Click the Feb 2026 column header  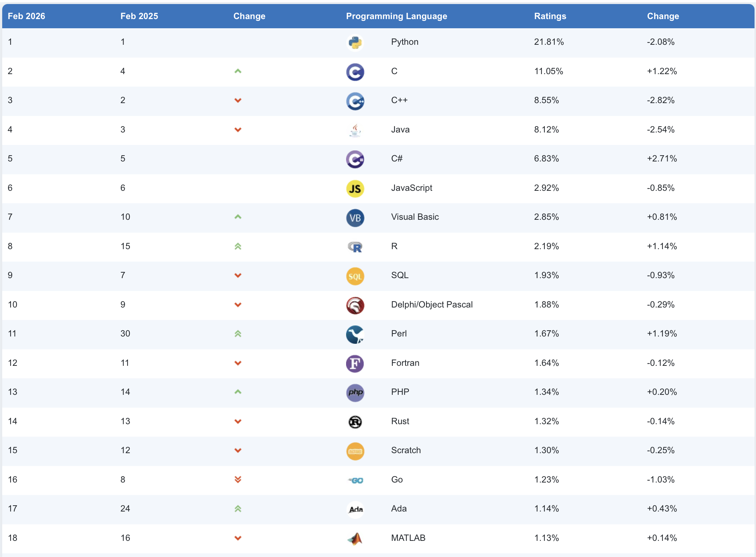[26, 16]
